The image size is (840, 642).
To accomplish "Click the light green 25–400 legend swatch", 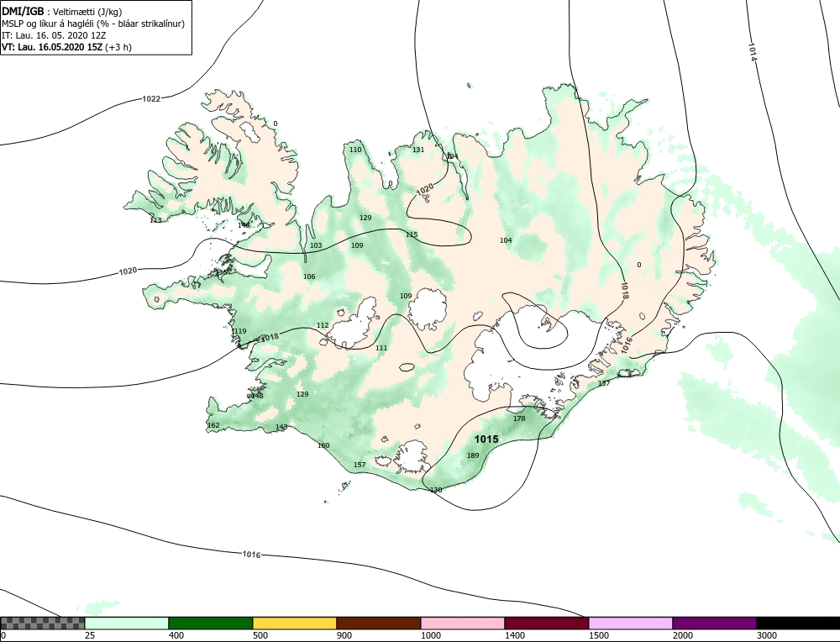I will pyautogui.click(x=127, y=623).
